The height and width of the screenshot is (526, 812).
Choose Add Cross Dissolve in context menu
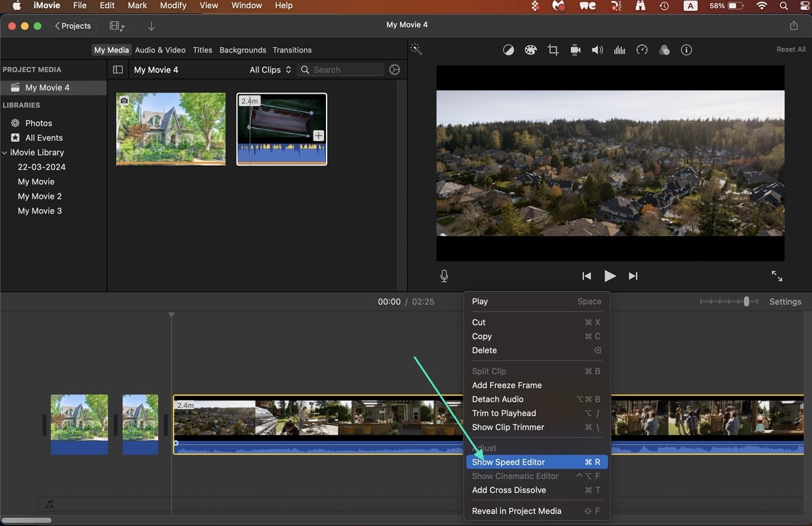(537, 490)
